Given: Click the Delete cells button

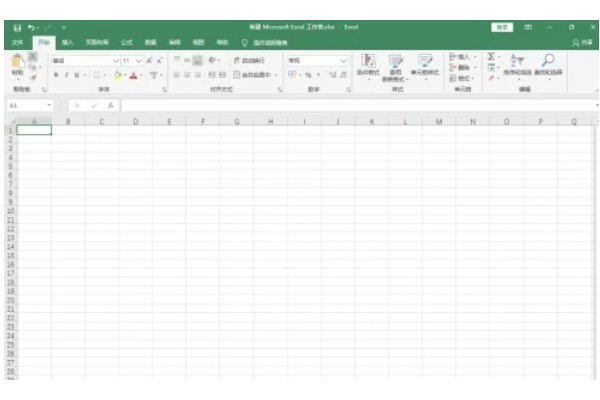Looking at the screenshot, I should click(x=462, y=67).
